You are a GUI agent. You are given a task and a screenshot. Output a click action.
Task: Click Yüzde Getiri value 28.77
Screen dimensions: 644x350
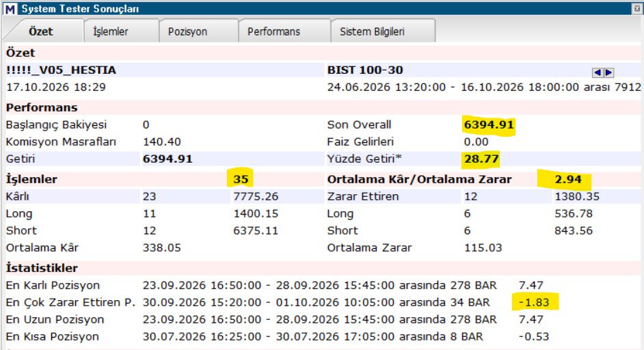[481, 159]
